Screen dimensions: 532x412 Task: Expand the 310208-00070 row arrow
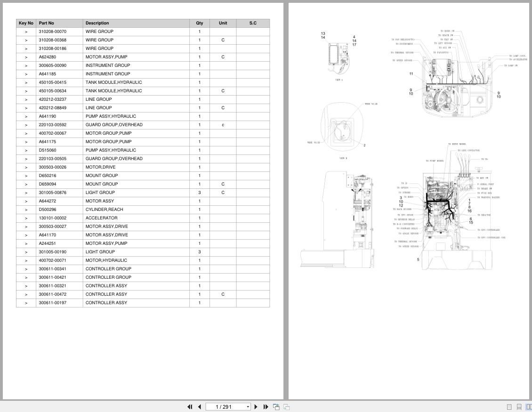click(26, 32)
